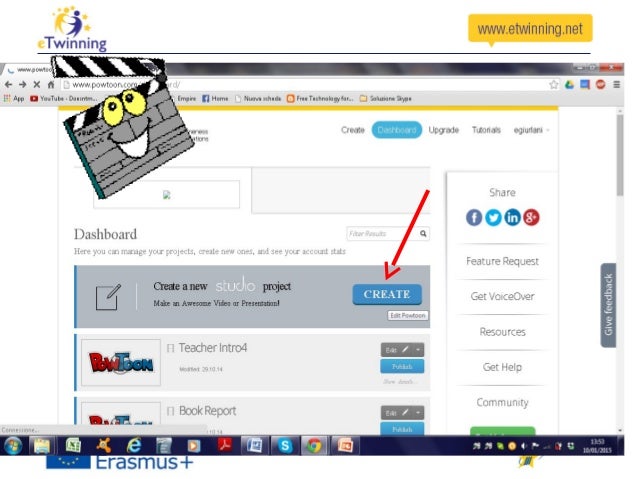The width and height of the screenshot is (638, 479).
Task: Click the Google Drive extension icon
Action: click(x=569, y=85)
